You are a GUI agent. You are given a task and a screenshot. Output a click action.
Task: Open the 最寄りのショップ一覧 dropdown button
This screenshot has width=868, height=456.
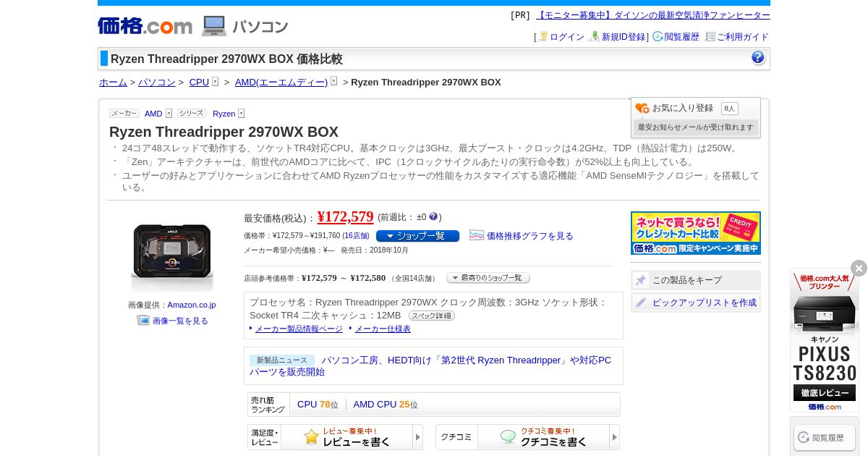pos(488,278)
